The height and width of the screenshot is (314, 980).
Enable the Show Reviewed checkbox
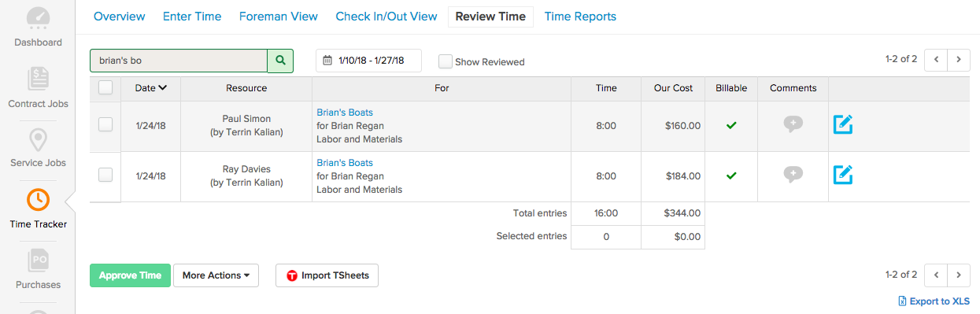446,61
